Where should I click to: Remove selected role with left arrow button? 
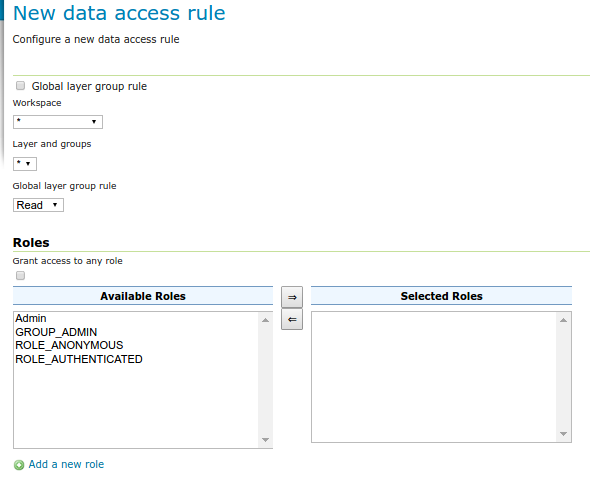[292, 319]
